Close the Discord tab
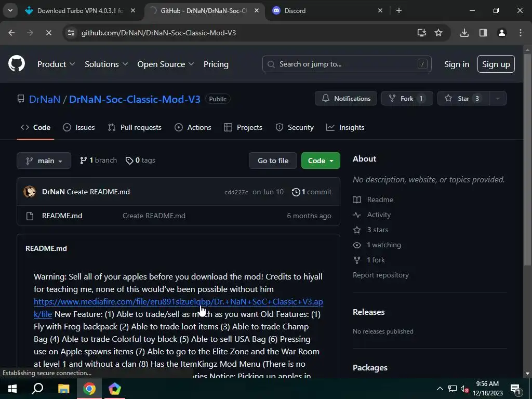 [x=380, y=10]
